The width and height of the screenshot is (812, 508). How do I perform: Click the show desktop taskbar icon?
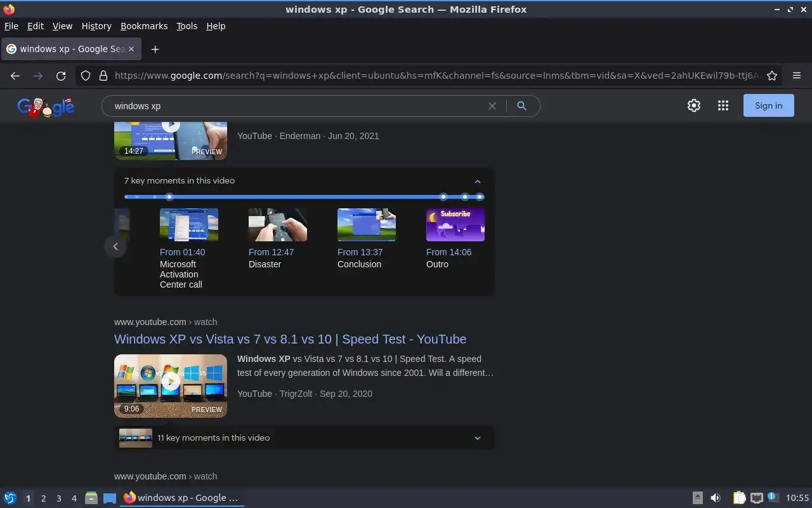[110, 498]
